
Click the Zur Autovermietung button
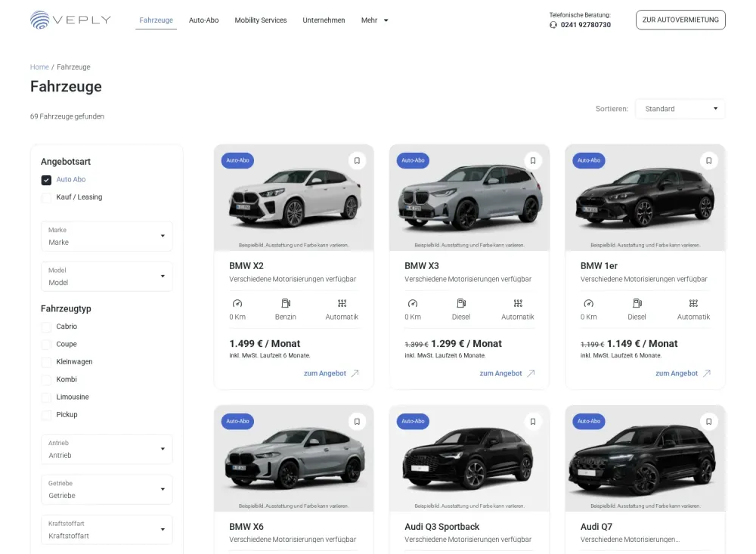[x=680, y=20]
